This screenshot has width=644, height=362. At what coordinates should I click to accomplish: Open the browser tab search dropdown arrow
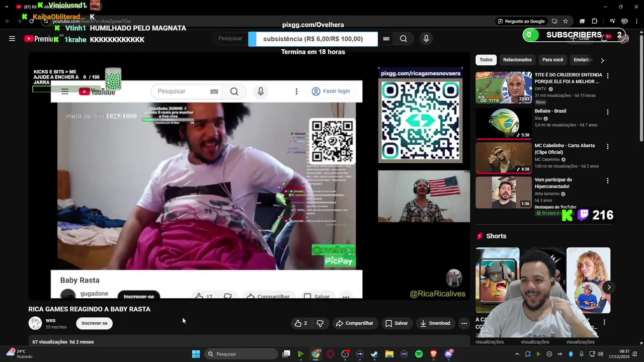pyautogui.click(x=7, y=7)
